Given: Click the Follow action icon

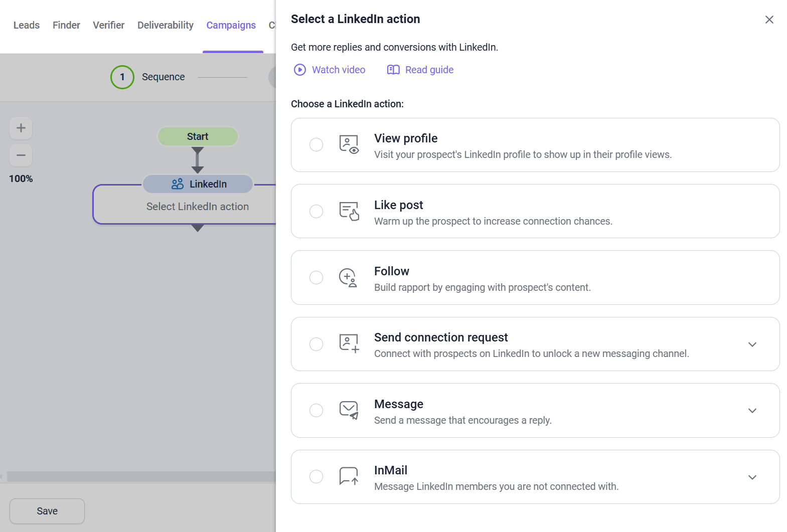Looking at the screenshot, I should point(348,277).
